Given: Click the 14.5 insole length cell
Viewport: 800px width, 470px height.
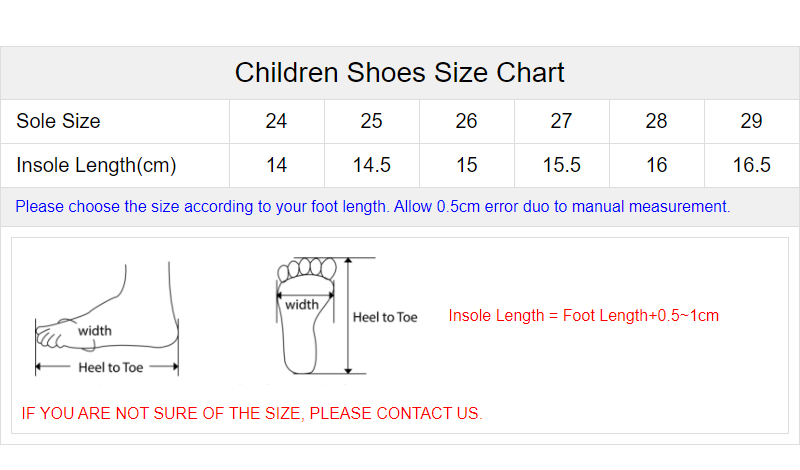Looking at the screenshot, I should tap(371, 165).
